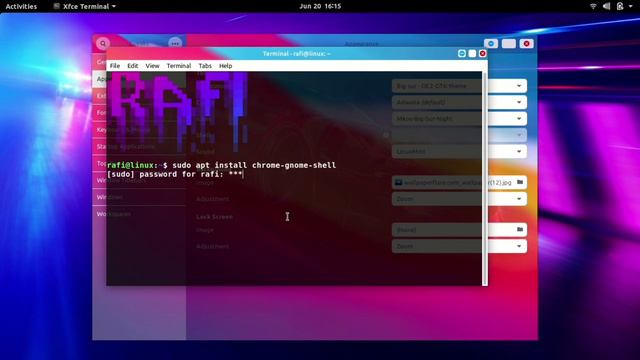Click the volume speaker icon
The height and width of the screenshot is (360, 640).
click(607, 6)
